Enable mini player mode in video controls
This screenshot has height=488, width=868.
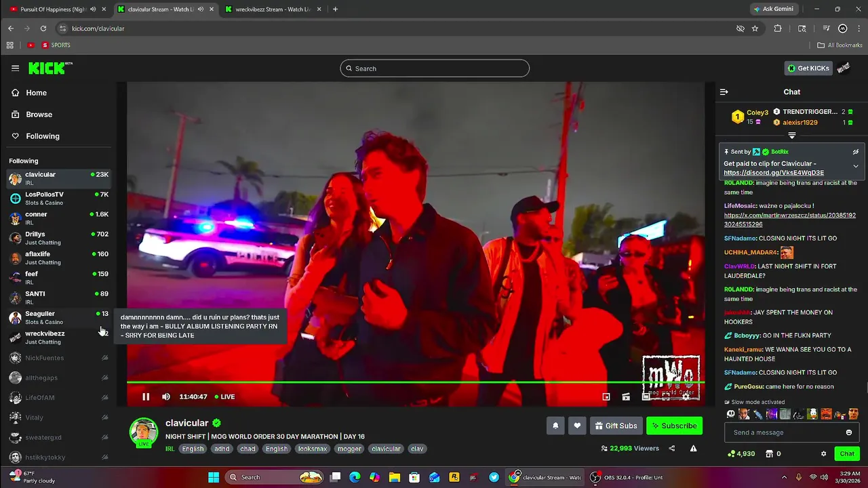coord(606,396)
